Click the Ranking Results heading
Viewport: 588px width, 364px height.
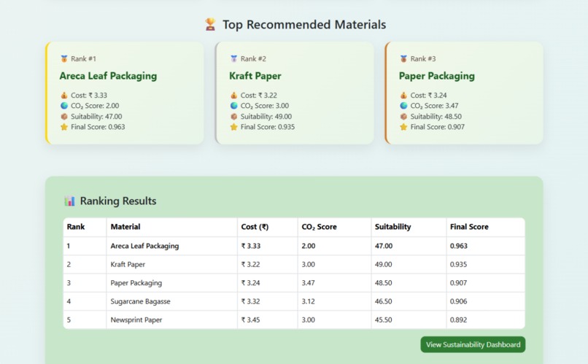pyautogui.click(x=118, y=201)
